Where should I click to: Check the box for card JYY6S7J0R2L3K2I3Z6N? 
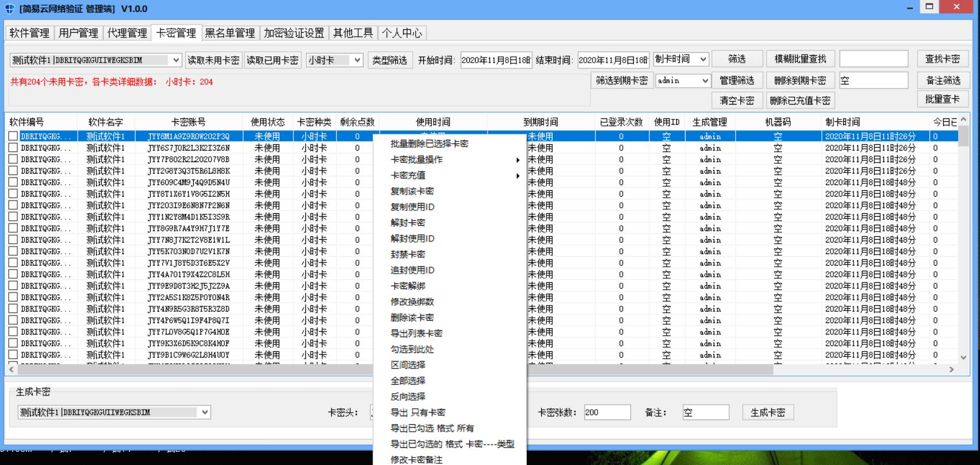point(13,148)
